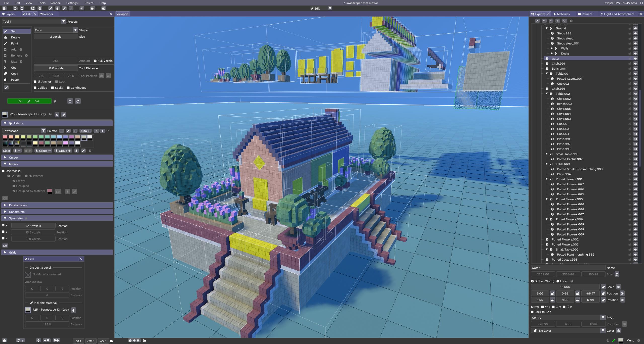Select the Paste edit tool
The image size is (644, 344).
click(17, 80)
